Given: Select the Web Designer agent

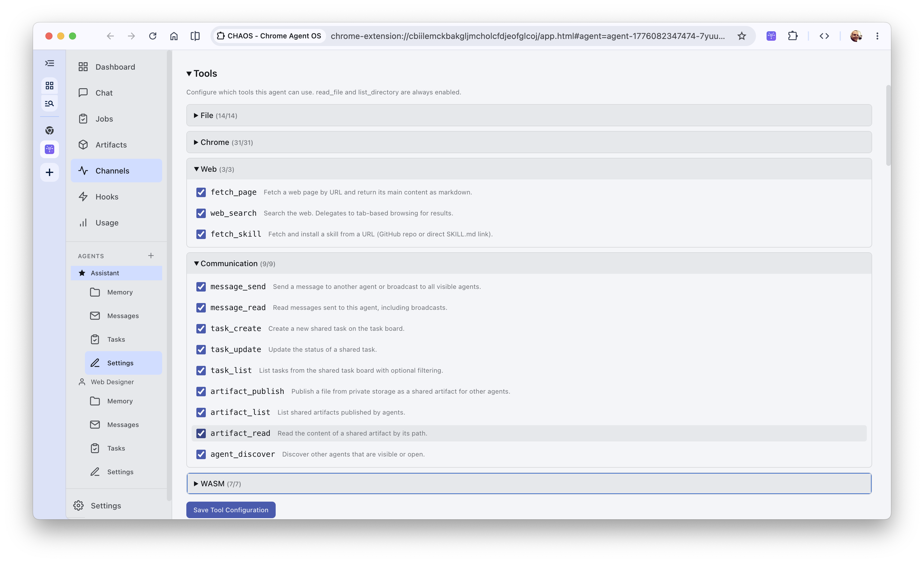Looking at the screenshot, I should 116,382.
